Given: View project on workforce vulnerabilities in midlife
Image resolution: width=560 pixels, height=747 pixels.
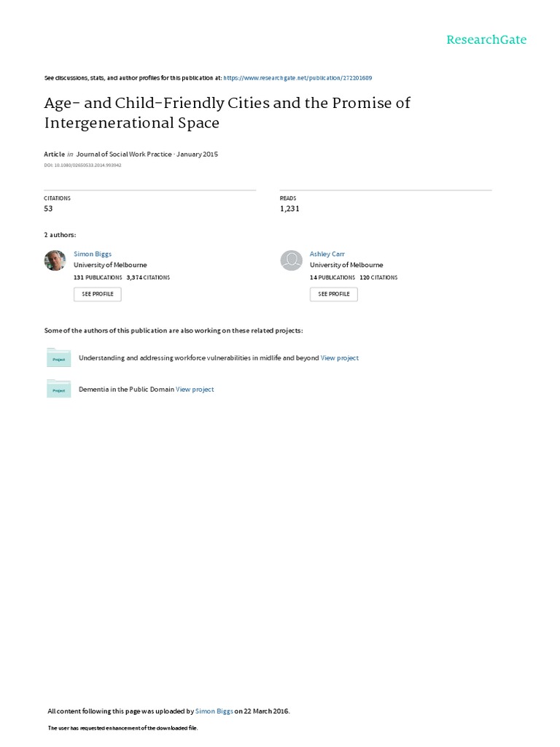Looking at the screenshot, I should coord(340,358).
